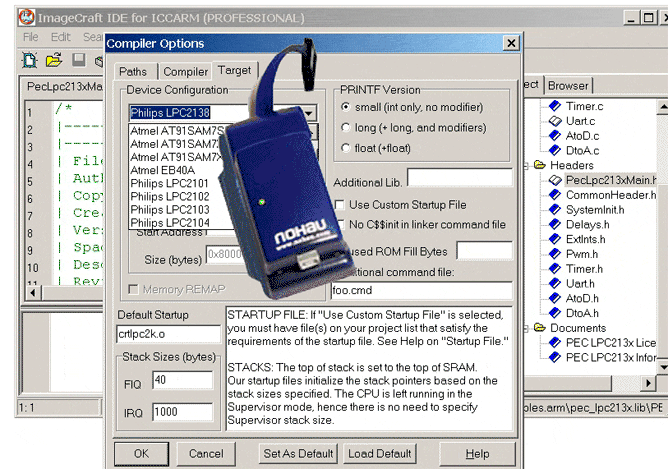The height and width of the screenshot is (469, 668).
Task: Click the Additional Lib. input field
Action: (x=460, y=178)
